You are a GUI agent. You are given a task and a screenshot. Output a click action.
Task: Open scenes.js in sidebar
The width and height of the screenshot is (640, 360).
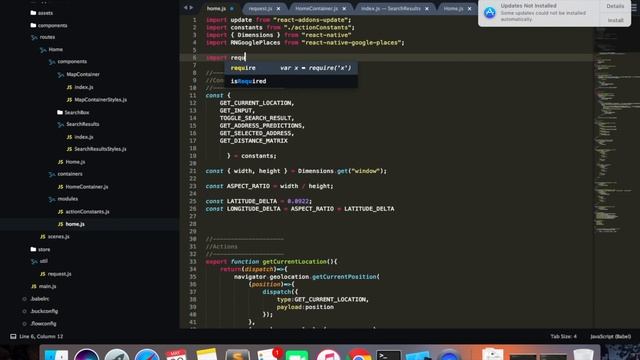coord(55,237)
